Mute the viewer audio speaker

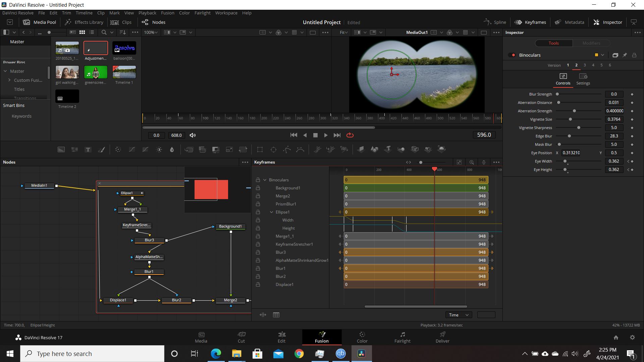[193, 135]
